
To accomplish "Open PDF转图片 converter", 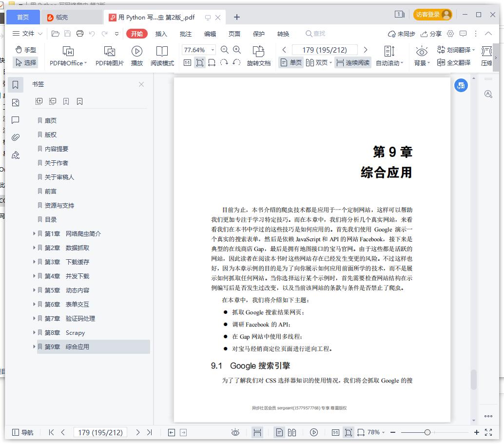I will [109, 56].
